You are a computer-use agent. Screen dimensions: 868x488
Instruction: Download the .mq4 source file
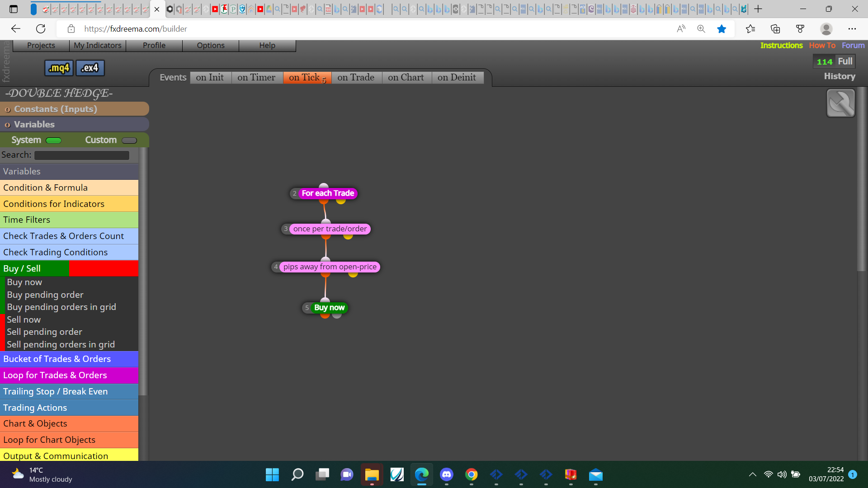click(59, 68)
